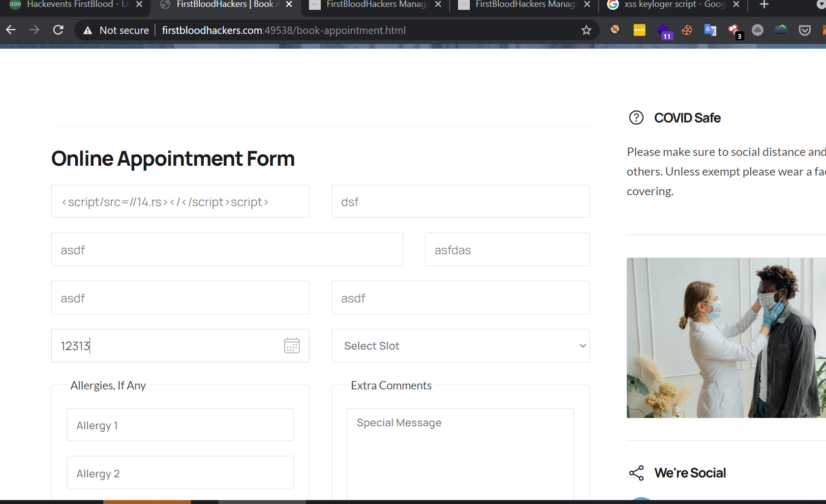Click the Allergies, If Any label
This screenshot has width=826, height=504.
[x=108, y=385]
